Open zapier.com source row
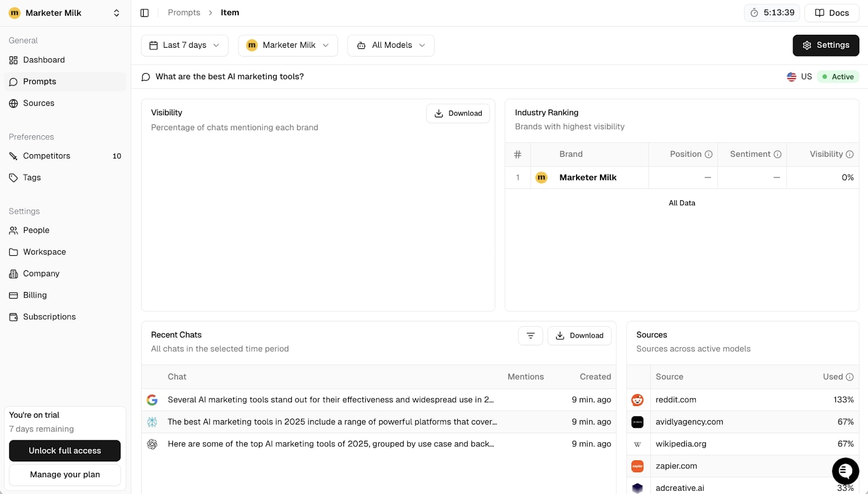This screenshot has width=868, height=494. tap(743, 466)
